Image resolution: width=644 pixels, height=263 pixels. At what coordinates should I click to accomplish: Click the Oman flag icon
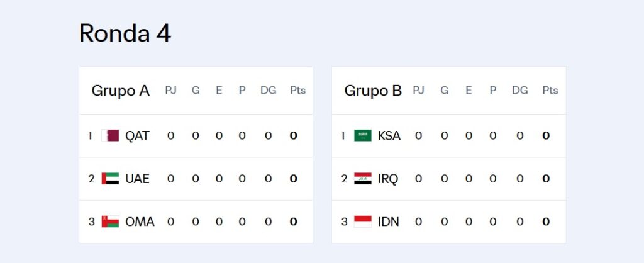[110, 221]
